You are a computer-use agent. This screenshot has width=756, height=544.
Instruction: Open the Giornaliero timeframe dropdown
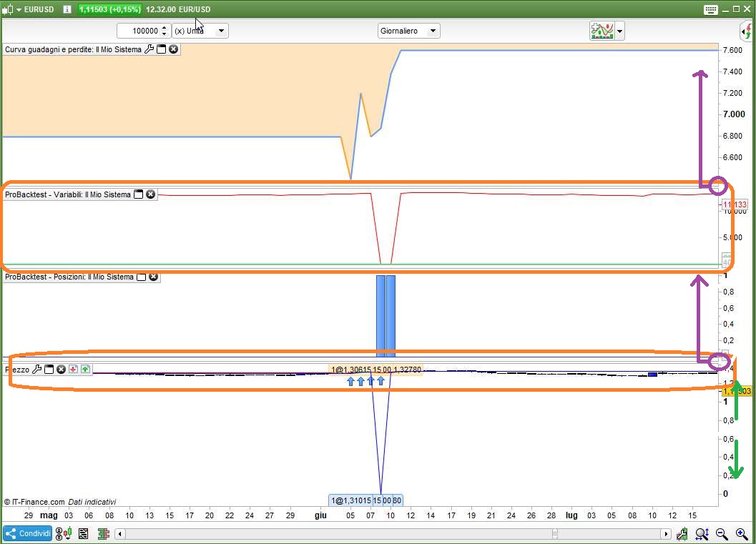(432, 31)
